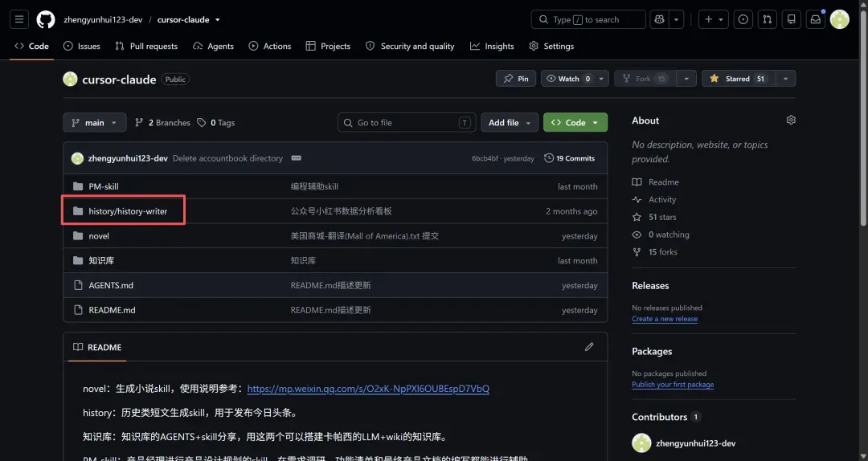Screen dimensions: 868x461
Task: Switch to the Agents tab
Action: tap(213, 46)
